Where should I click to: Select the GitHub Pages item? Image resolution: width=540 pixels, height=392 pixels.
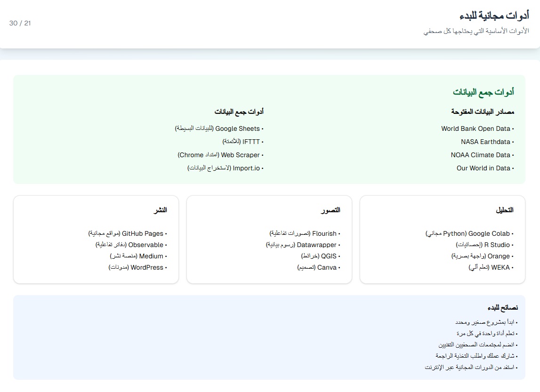[128, 233]
